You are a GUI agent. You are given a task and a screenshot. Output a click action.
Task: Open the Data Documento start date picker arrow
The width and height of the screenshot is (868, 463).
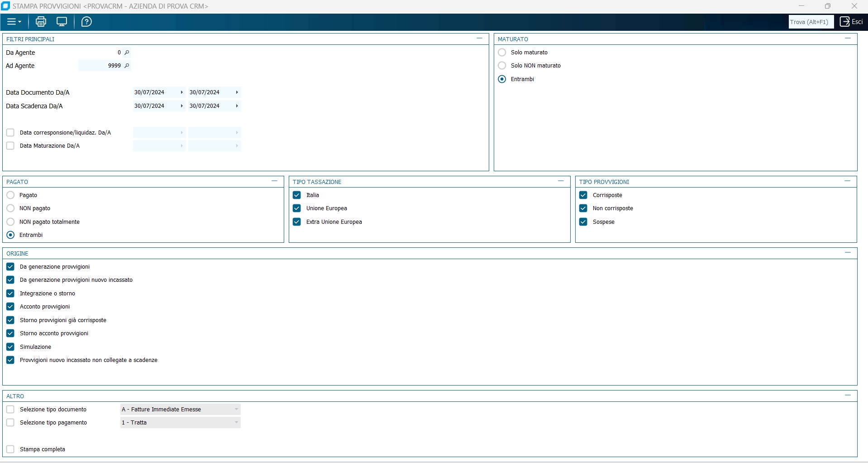point(181,92)
